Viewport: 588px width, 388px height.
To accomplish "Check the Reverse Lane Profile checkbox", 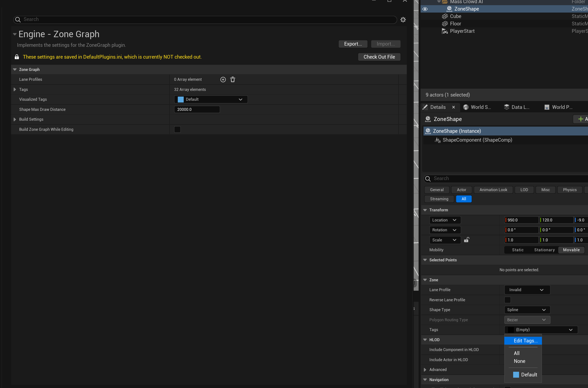I will (x=507, y=300).
